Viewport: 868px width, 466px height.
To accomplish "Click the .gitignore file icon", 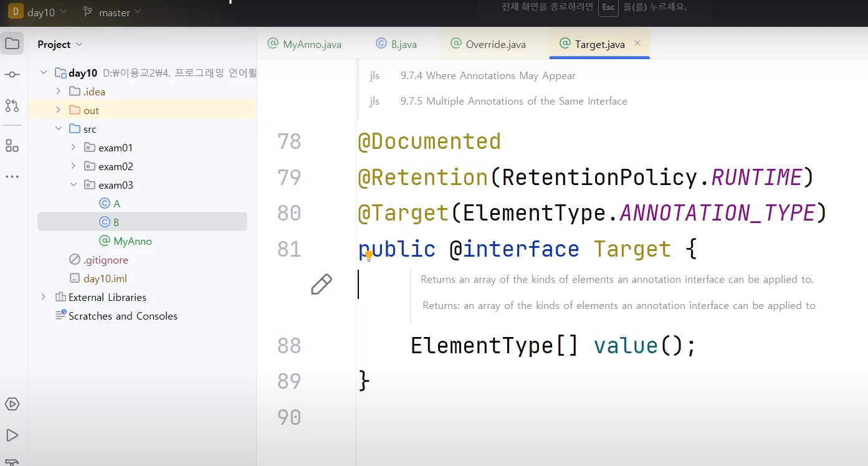I will 75,260.
